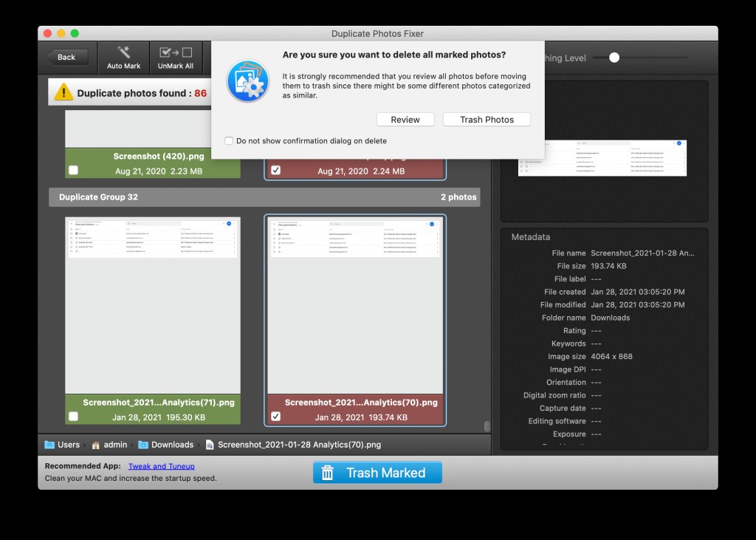This screenshot has width=756, height=540.
Task: Open the Downloads folder from breadcrumb bar
Action: 167,444
